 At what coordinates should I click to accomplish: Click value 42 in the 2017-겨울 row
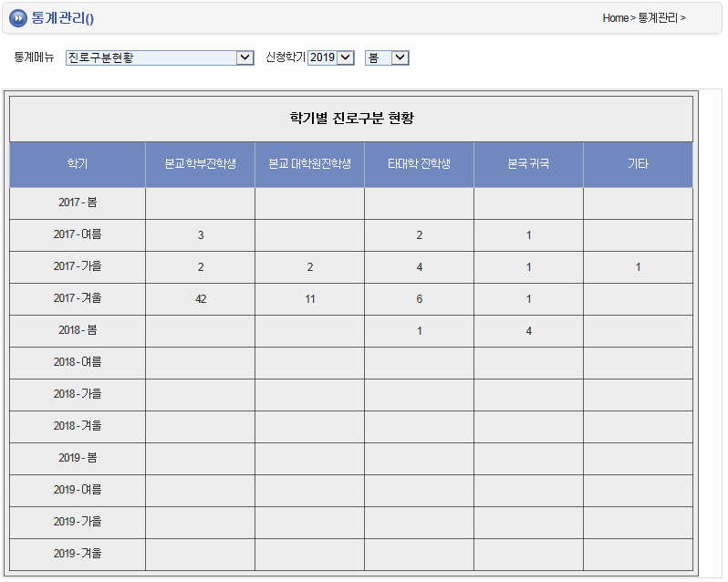click(201, 299)
